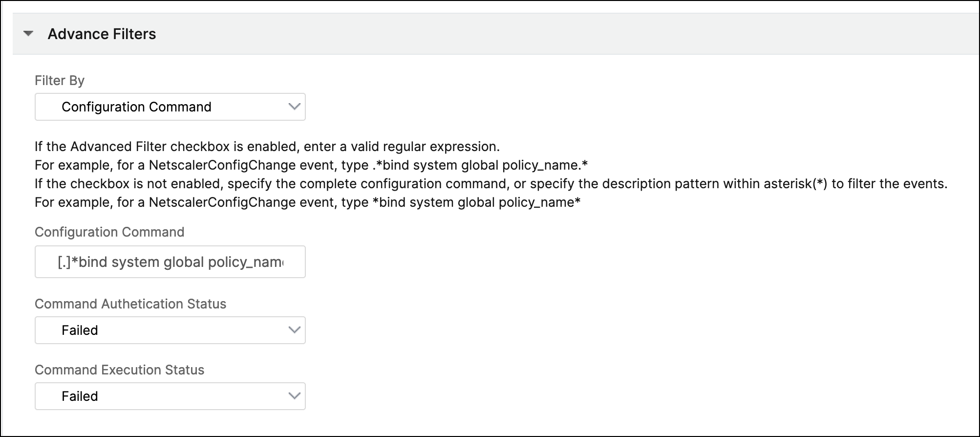Open the Command Authetication Status dropdown
980x437 pixels.
tap(170, 330)
